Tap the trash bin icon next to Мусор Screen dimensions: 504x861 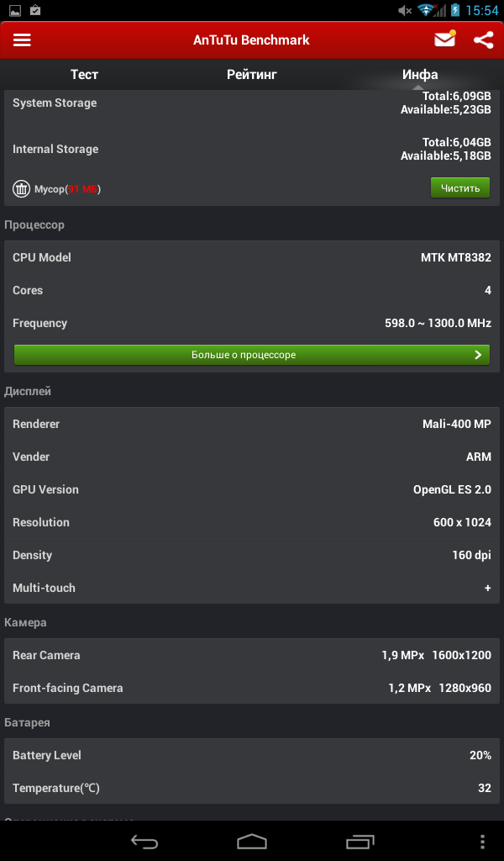click(x=21, y=189)
